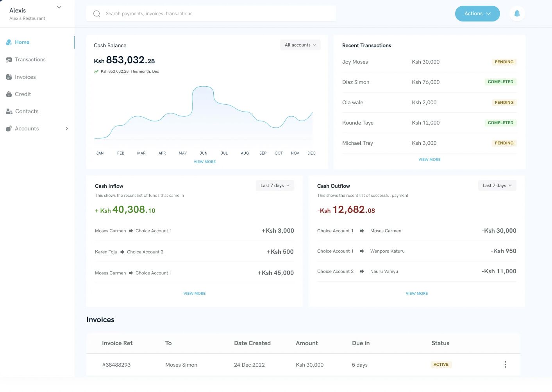Click the notification bell icon
Screen dimensions: 552x392
tap(517, 14)
